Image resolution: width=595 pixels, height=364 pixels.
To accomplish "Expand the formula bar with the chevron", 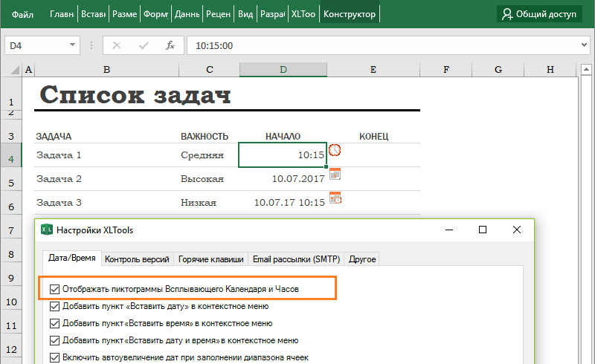I will click(x=584, y=45).
